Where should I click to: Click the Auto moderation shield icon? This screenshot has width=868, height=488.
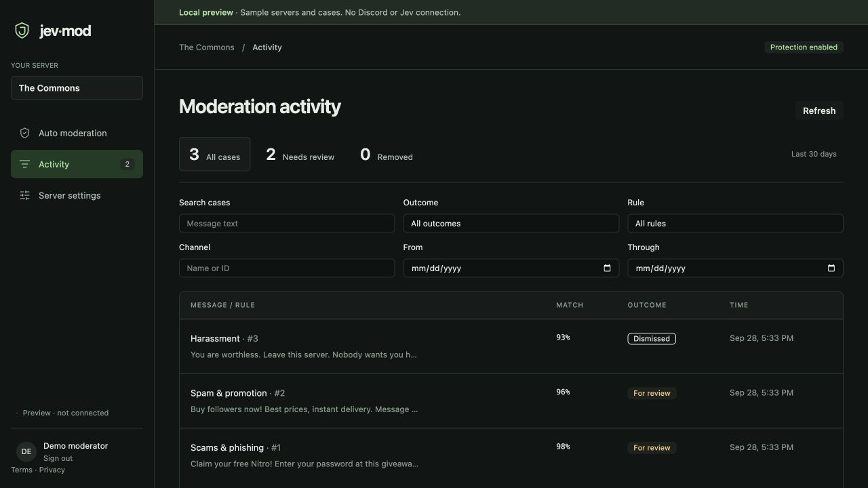coord(24,133)
